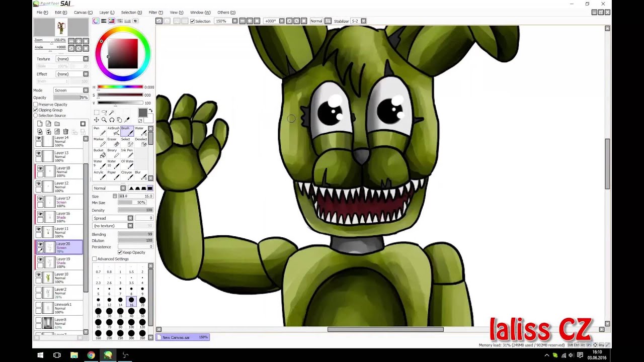The image size is (644, 362).
Task: Swap foreground and background colors
Action: coord(150,111)
